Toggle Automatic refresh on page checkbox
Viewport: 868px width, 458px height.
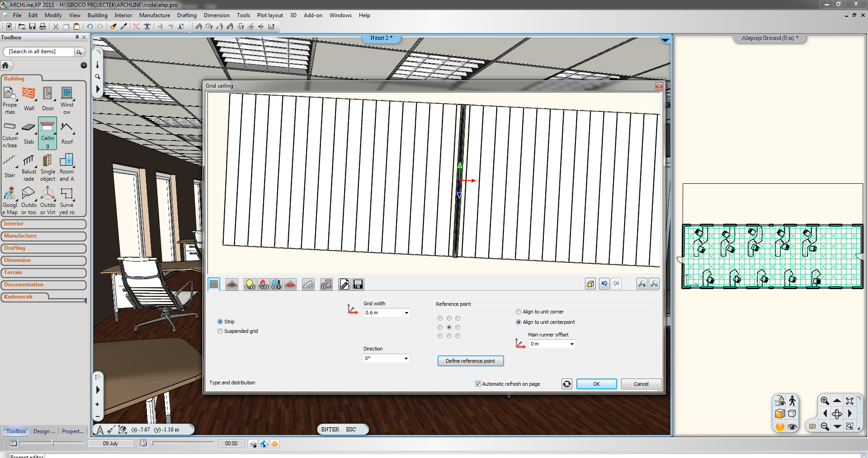pos(478,384)
